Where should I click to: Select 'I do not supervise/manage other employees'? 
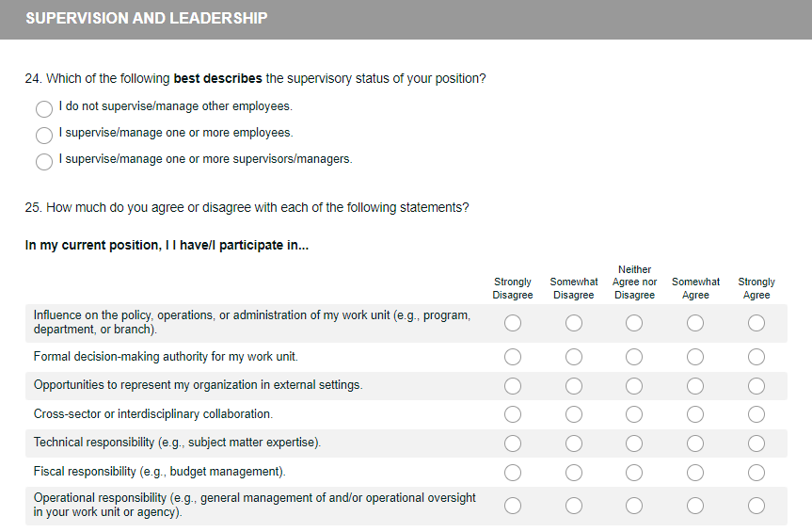[x=44, y=109]
